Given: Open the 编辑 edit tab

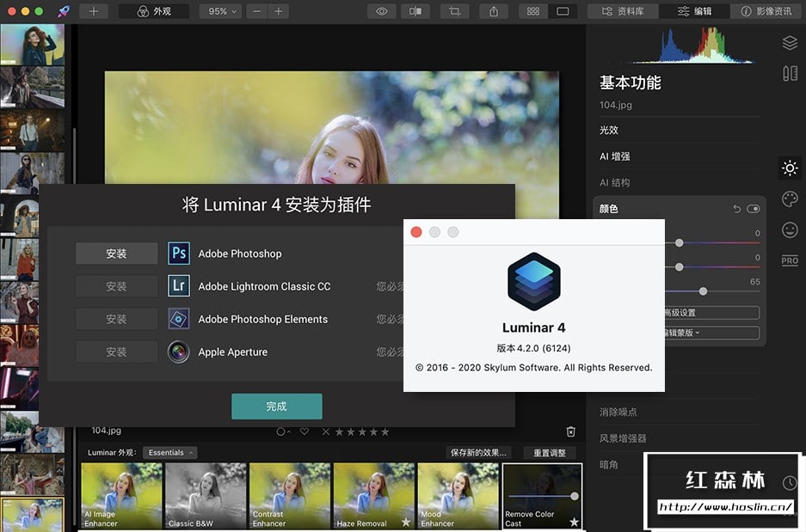Looking at the screenshot, I should coord(694,11).
